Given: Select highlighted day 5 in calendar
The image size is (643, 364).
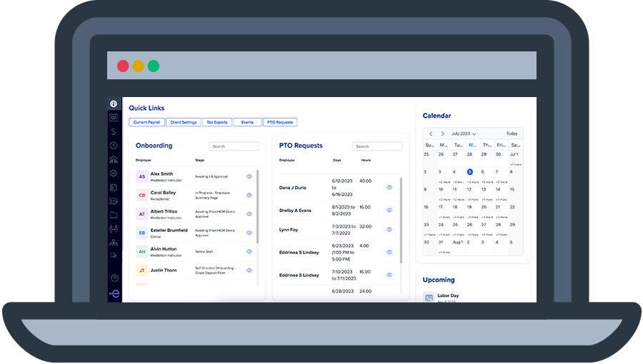Looking at the screenshot, I should (x=470, y=172).
